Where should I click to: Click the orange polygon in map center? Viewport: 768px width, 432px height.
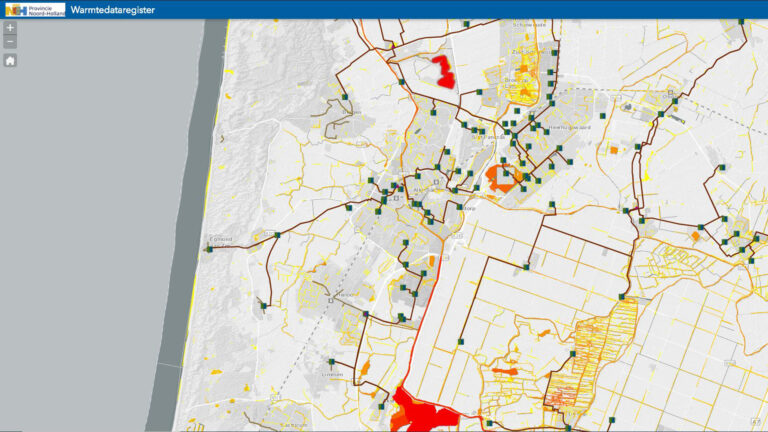click(502, 178)
